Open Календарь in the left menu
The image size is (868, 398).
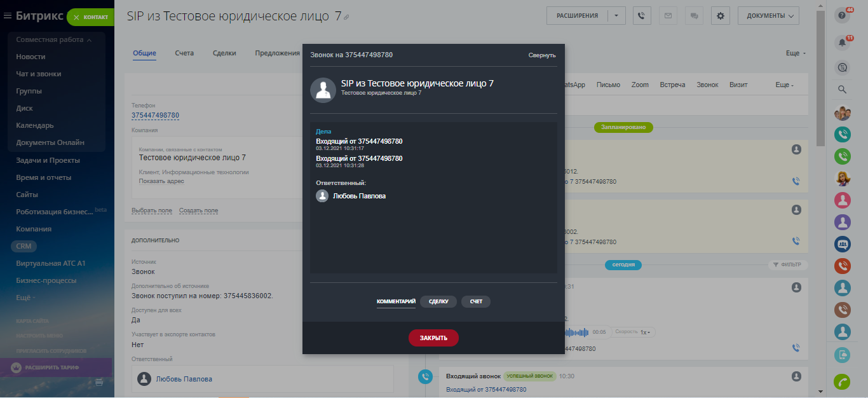pyautogui.click(x=35, y=125)
